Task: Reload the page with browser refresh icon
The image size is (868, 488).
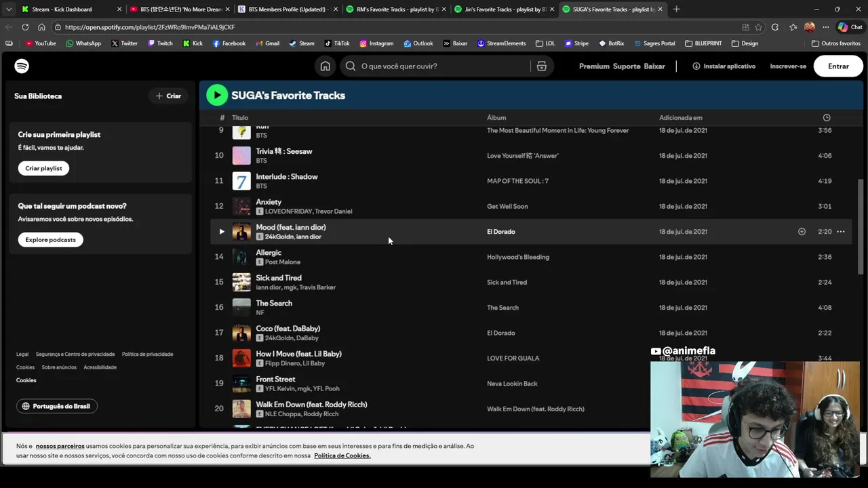Action: pos(25,27)
